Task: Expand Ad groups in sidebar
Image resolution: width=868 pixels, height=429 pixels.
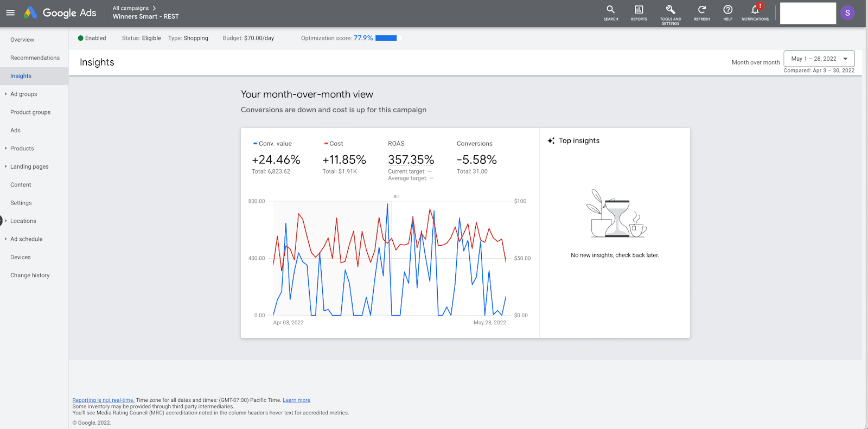Action: pyautogui.click(x=23, y=94)
